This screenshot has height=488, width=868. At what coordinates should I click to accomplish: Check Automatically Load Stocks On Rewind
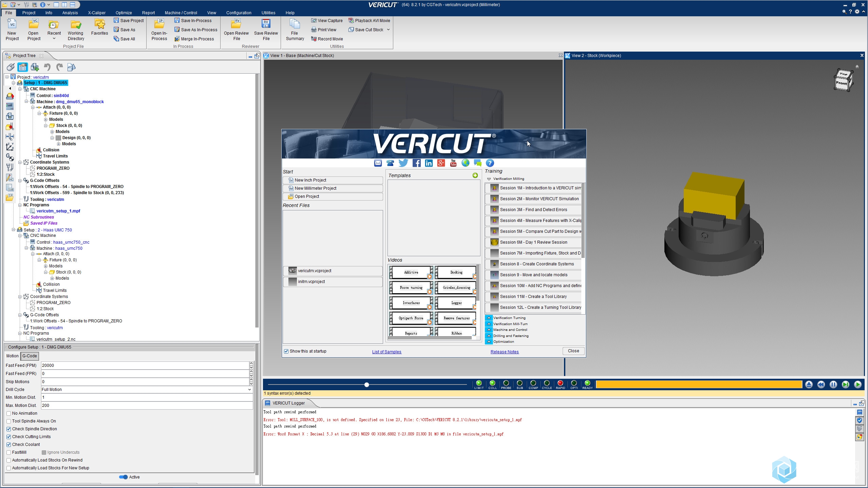coord(9,460)
